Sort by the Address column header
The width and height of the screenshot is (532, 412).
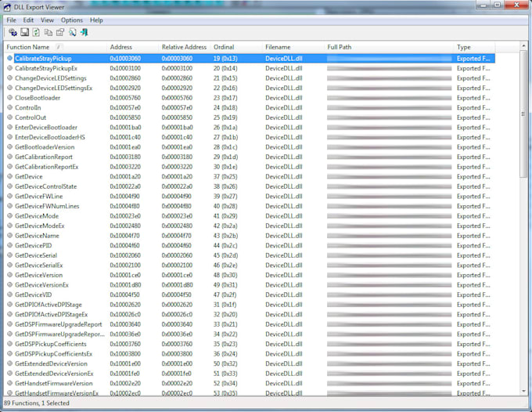pyautogui.click(x=133, y=47)
